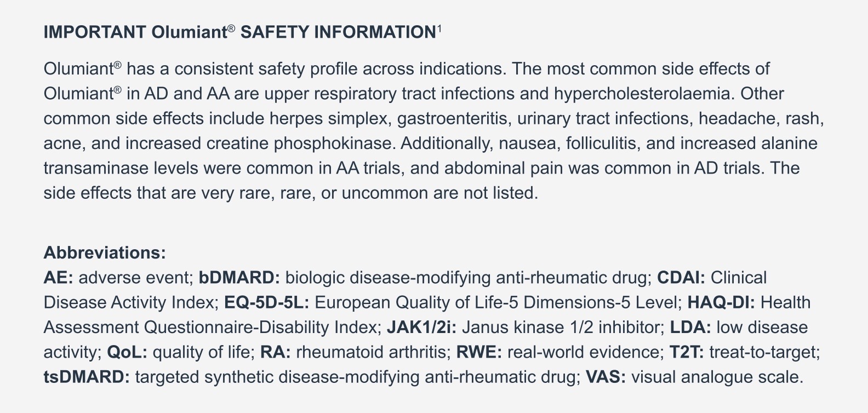This screenshot has width=868, height=413.
Task: Click the superscript reference 1 after SAFETY INFORMATION
Action: (x=439, y=28)
